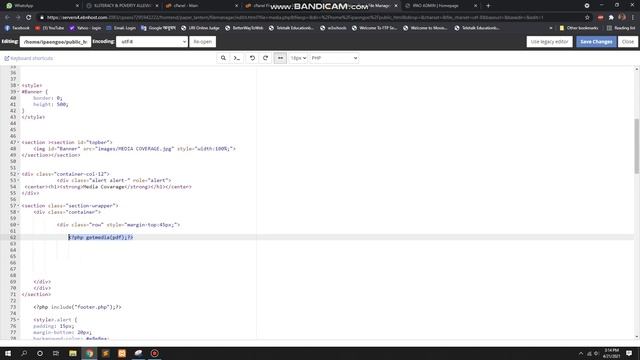Open the URI Online Judge bookmark
This screenshot has height=360, width=640.
(x=200, y=28)
